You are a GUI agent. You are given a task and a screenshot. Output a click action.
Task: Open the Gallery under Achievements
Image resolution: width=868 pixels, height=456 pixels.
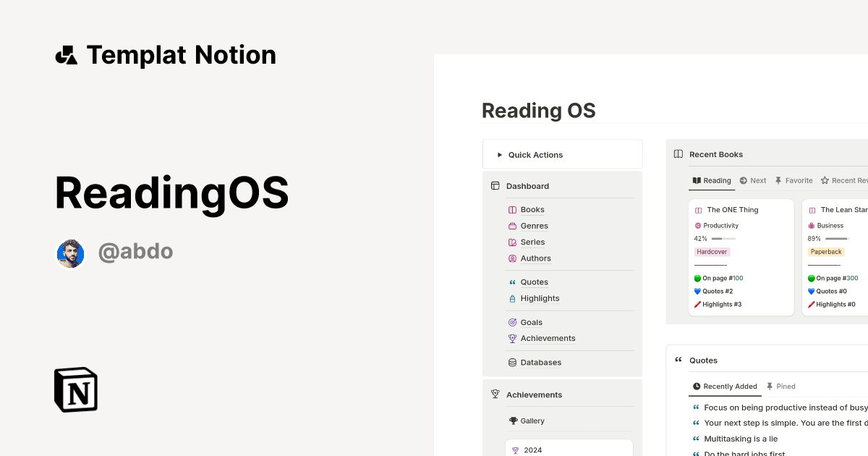point(532,421)
